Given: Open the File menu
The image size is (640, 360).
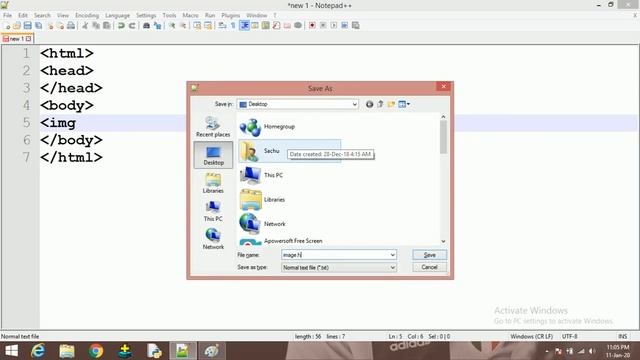Looking at the screenshot, I should tap(7, 15).
